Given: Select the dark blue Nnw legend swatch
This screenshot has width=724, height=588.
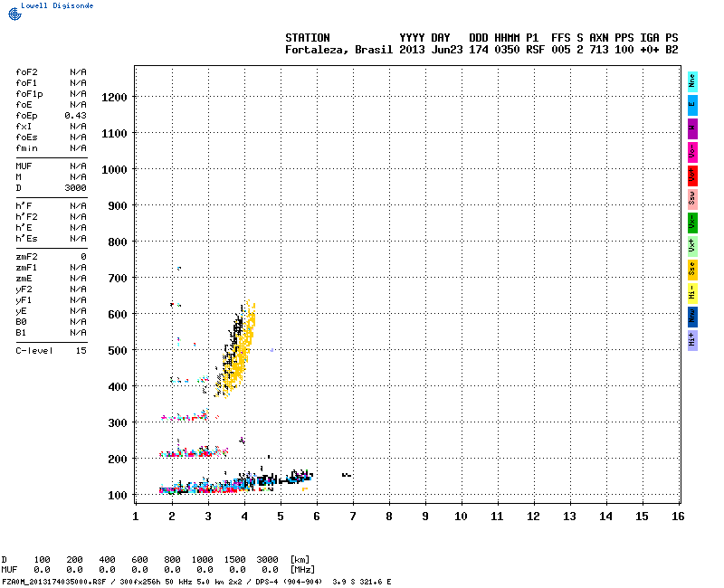Looking at the screenshot, I should pyautogui.click(x=692, y=318).
